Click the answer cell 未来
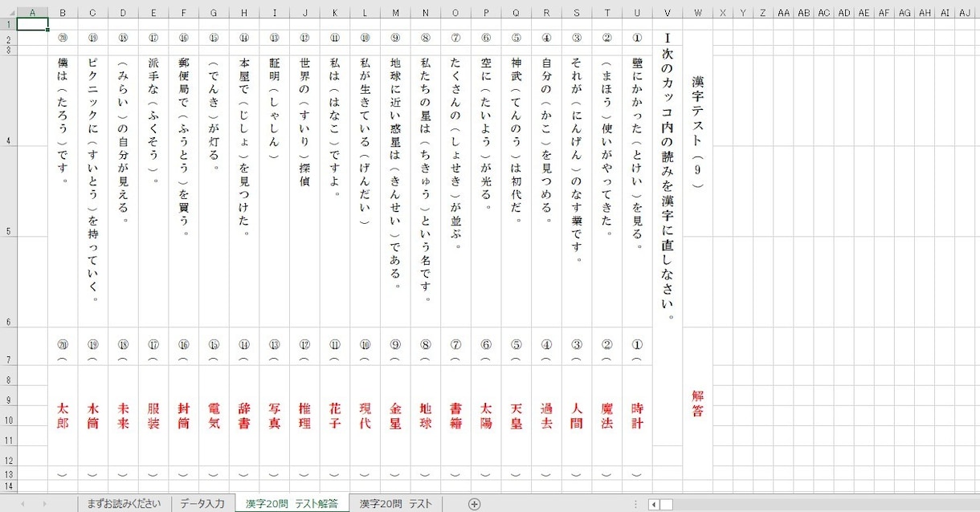 click(x=123, y=416)
